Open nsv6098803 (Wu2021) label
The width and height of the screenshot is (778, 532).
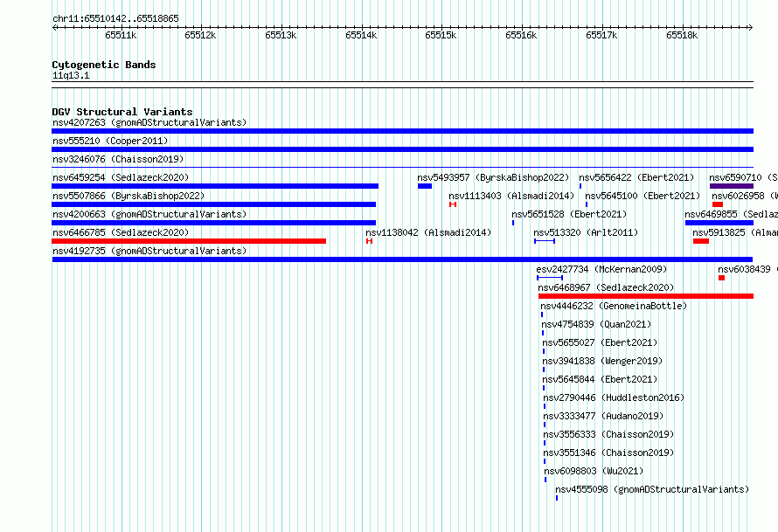594,471
